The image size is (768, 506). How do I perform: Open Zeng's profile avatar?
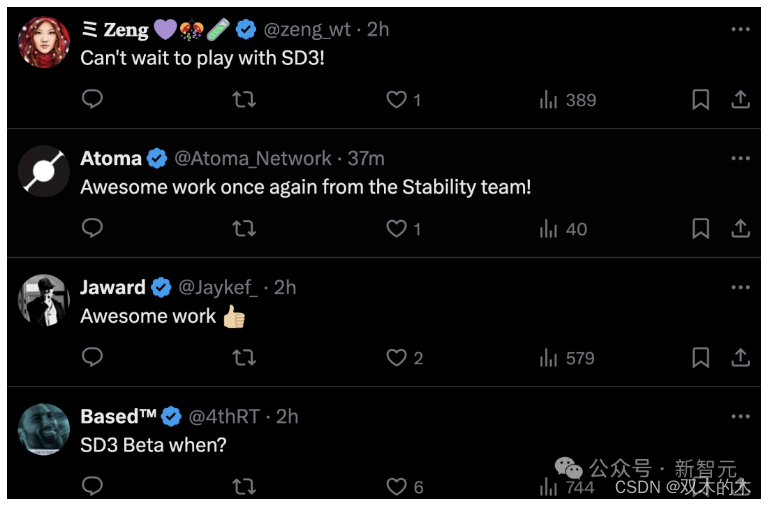44,42
